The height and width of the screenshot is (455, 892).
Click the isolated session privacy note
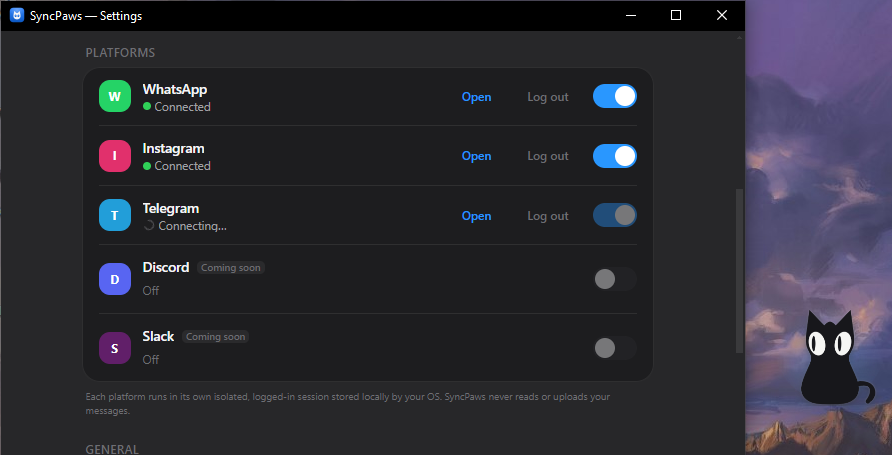pos(348,403)
